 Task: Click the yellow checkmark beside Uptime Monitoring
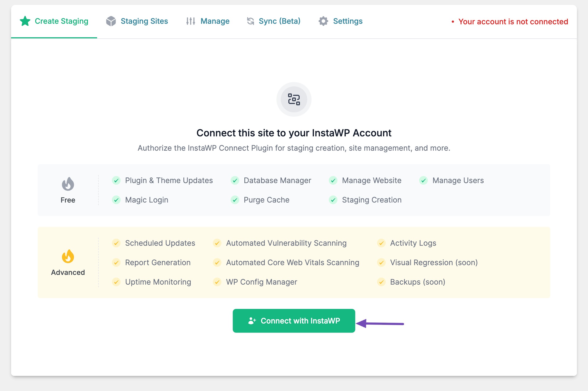pyautogui.click(x=116, y=282)
